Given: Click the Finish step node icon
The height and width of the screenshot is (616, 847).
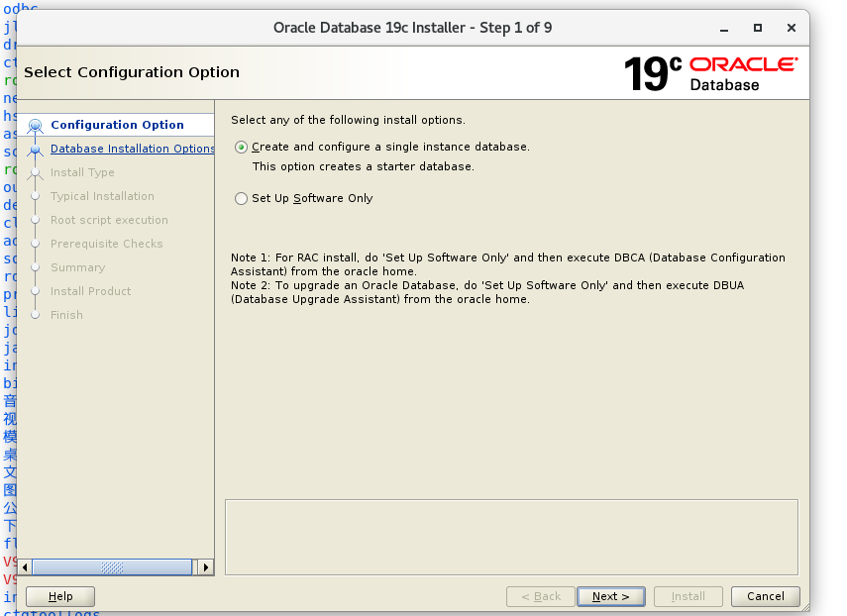Looking at the screenshot, I should point(35,315).
